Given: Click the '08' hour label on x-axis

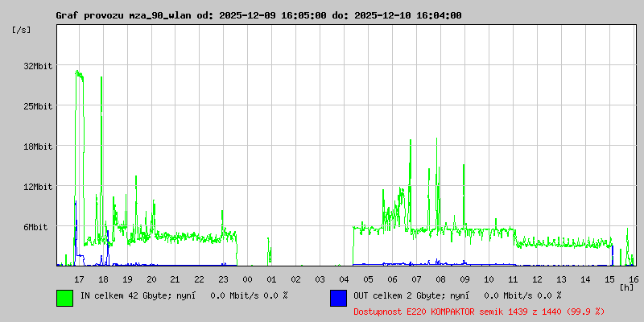Looking at the screenshot, I should [440, 279].
